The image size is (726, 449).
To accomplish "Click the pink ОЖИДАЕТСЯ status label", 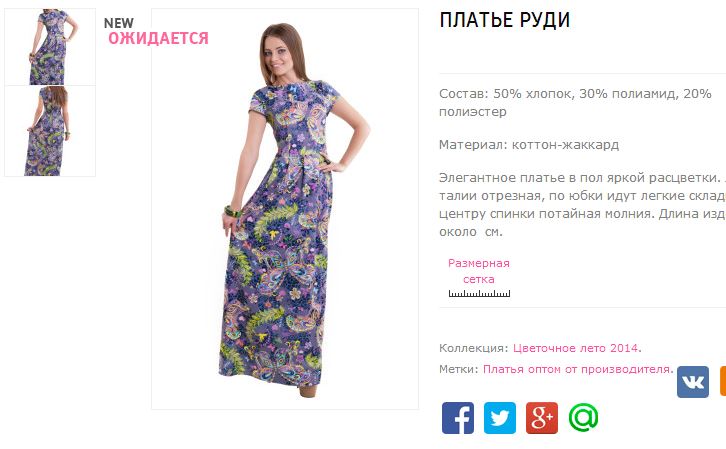I will (158, 38).
